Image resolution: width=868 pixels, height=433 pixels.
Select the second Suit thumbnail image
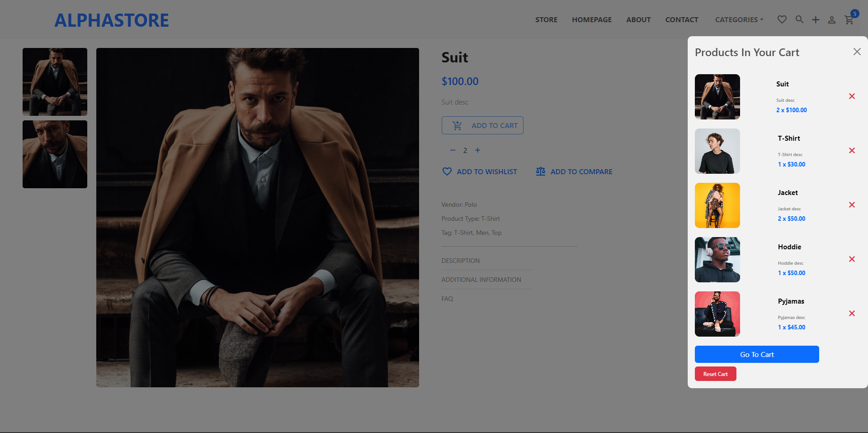coord(54,154)
